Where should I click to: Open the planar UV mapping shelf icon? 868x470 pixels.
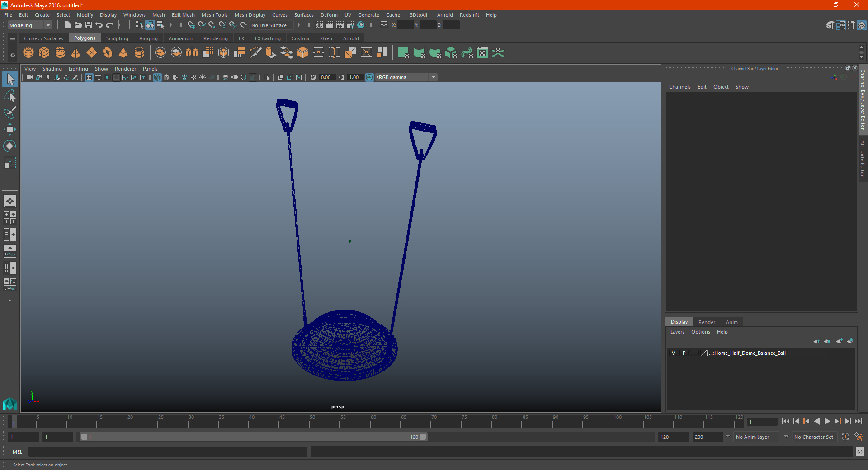coord(404,53)
